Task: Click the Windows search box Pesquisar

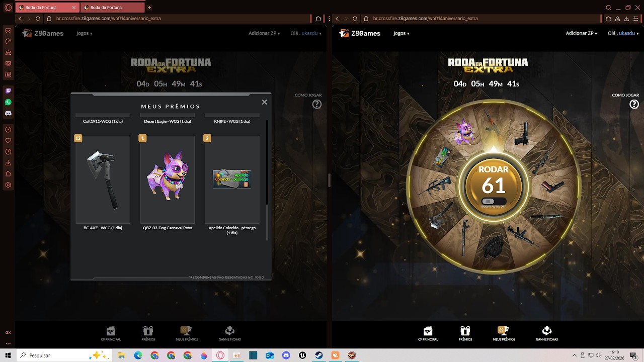Action: 64,355
